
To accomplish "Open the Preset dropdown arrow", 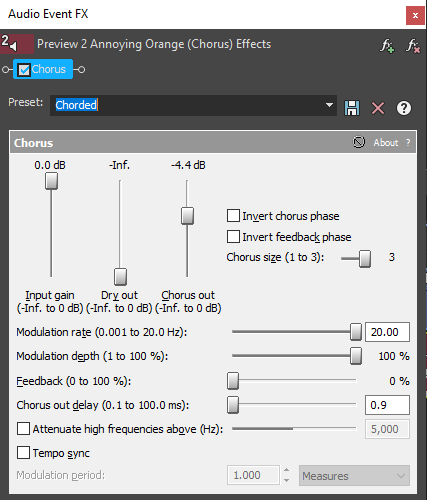I will pos(329,105).
